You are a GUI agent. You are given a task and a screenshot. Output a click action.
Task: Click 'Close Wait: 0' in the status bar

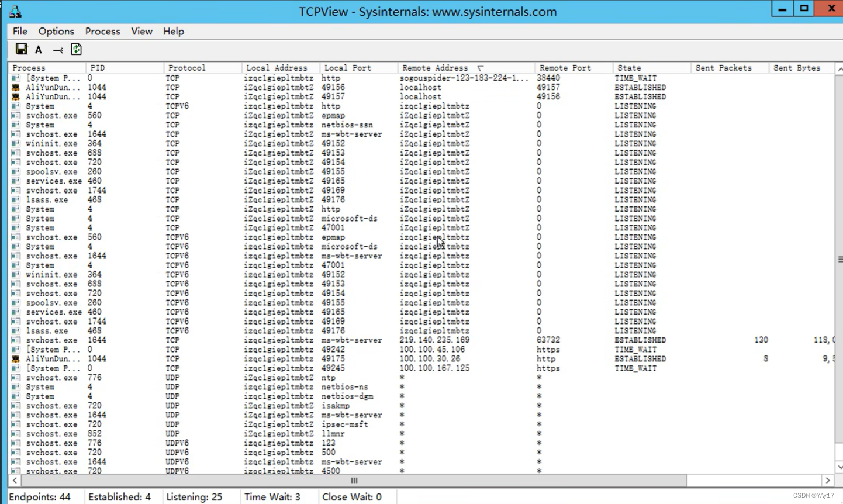(x=352, y=497)
